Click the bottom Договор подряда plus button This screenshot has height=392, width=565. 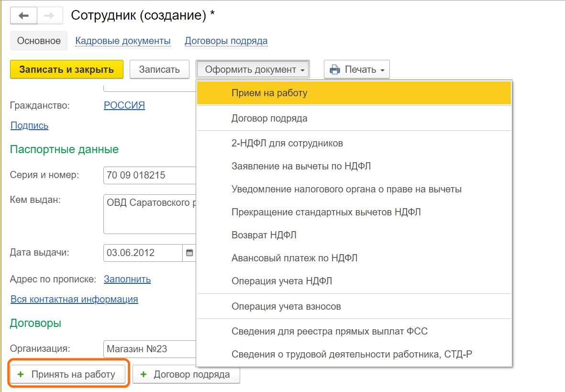tap(186, 374)
